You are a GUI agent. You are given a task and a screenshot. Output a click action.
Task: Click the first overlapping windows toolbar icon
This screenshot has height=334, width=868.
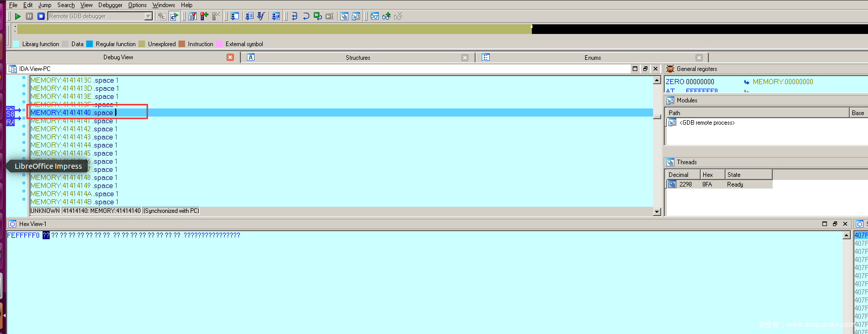[x=344, y=16]
